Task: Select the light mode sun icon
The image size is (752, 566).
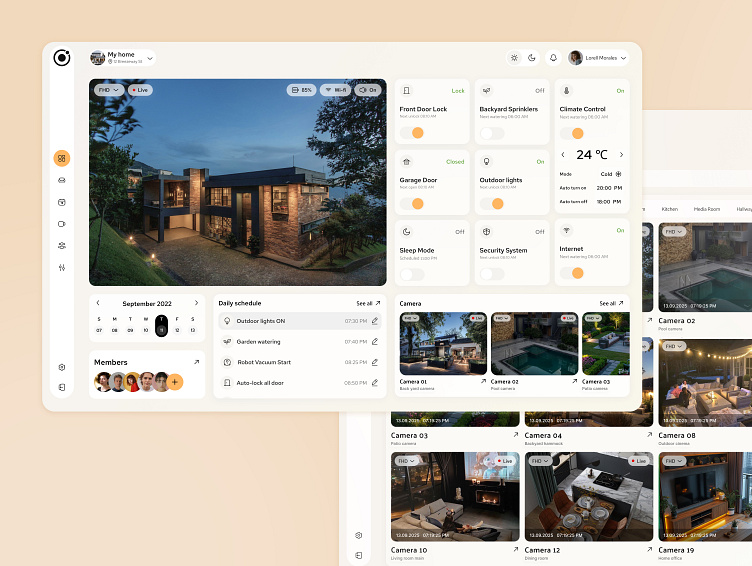Action: [x=514, y=58]
